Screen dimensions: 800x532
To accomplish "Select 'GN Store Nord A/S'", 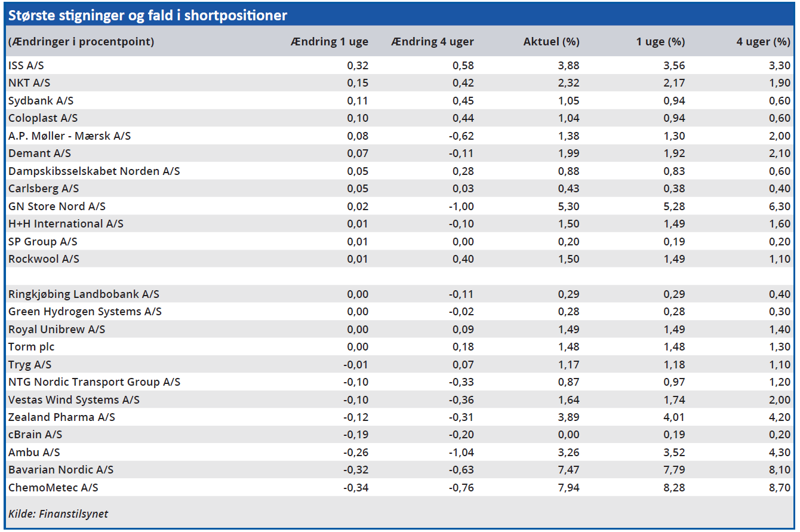I will (57, 206).
